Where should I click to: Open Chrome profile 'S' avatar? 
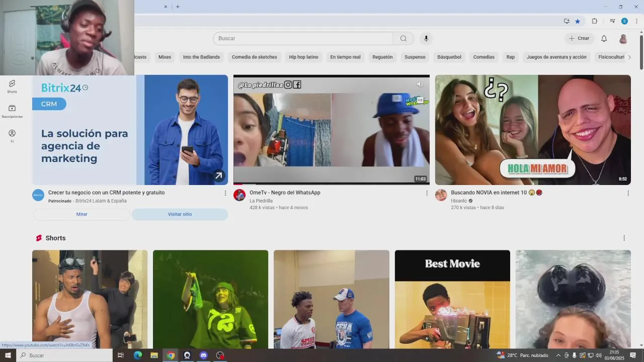624,21
